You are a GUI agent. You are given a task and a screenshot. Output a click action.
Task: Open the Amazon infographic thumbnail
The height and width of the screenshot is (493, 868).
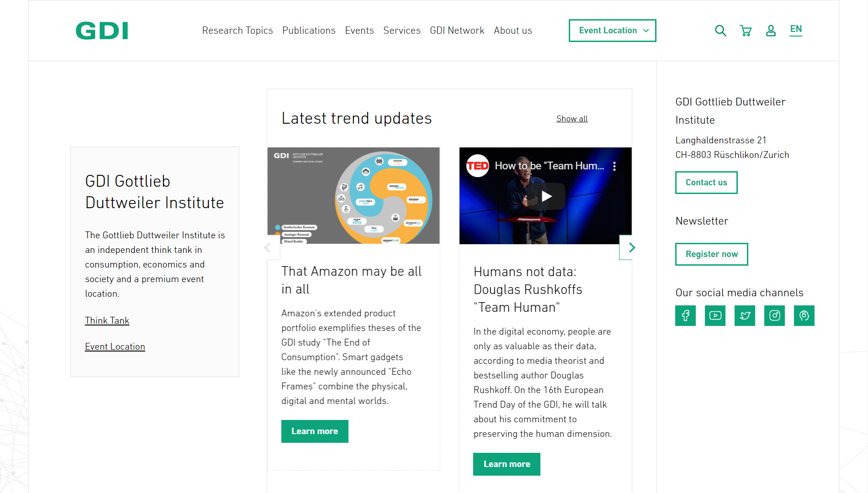click(x=354, y=195)
